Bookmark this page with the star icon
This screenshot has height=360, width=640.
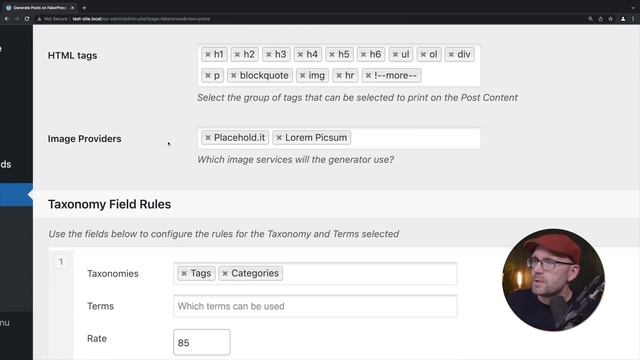coord(611,19)
